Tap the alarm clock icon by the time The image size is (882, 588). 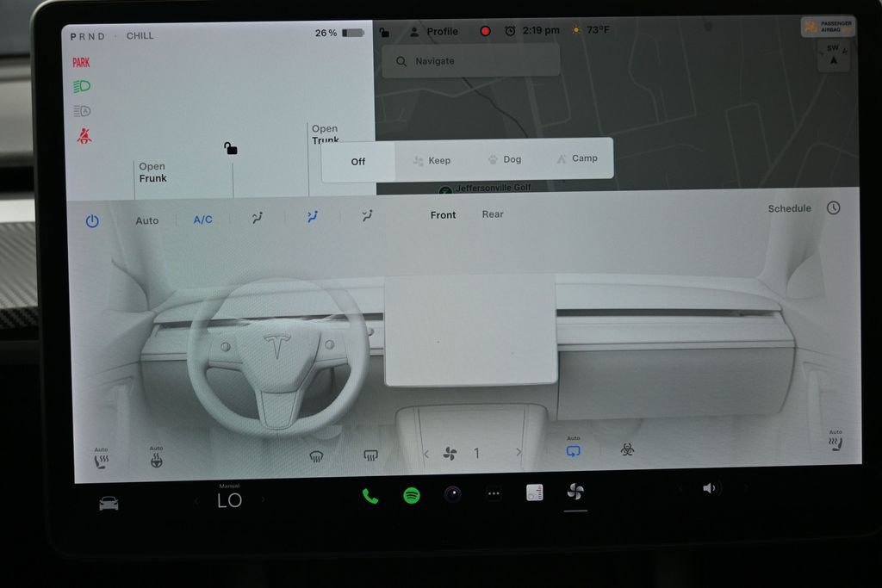pos(510,30)
